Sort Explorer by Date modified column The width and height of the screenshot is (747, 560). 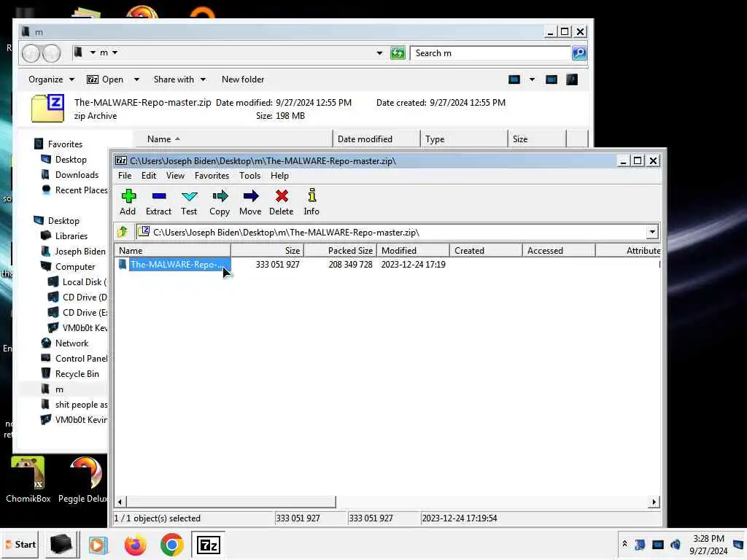click(376, 139)
